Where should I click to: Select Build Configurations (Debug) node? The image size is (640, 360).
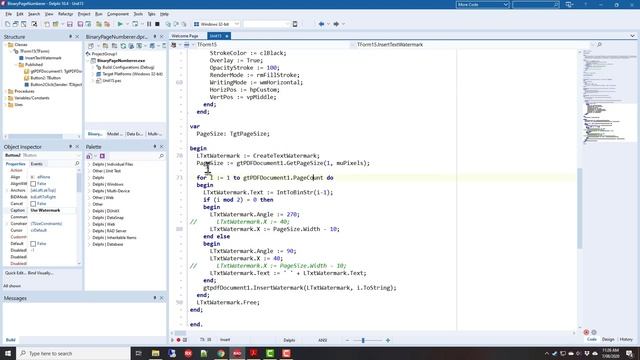(x=128, y=67)
